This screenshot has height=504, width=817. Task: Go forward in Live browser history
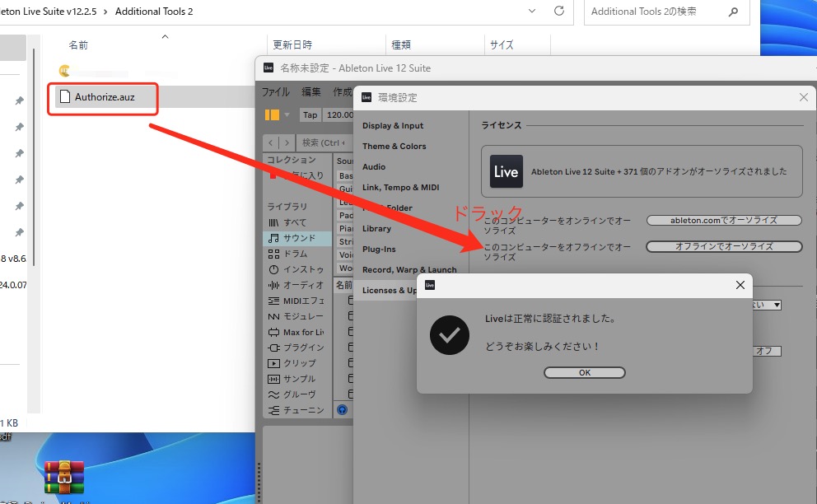coord(287,142)
